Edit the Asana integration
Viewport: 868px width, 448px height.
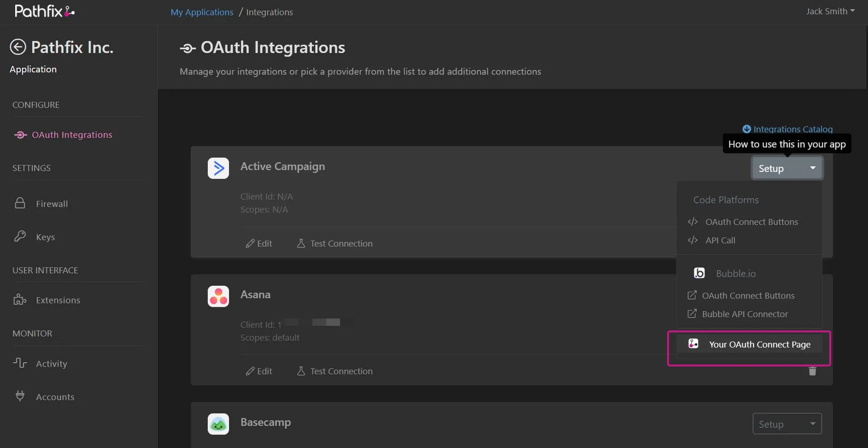[x=258, y=371]
